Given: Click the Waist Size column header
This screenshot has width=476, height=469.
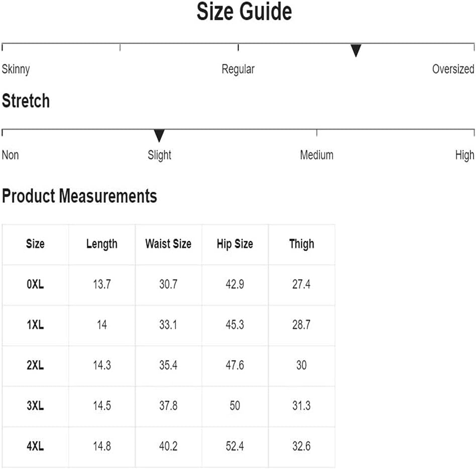Looking at the screenshot, I should coord(168,244).
